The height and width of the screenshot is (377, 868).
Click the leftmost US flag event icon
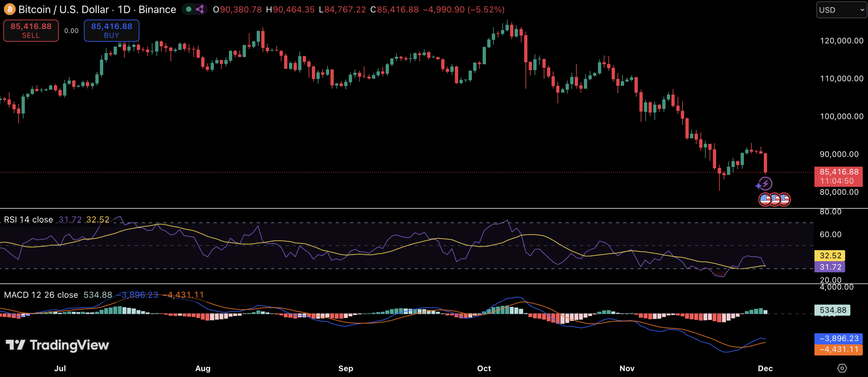765,200
